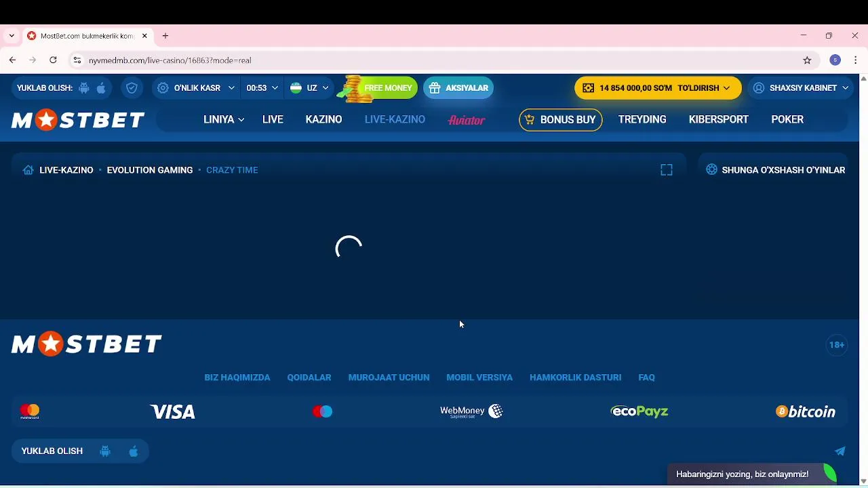This screenshot has height=488, width=868.
Task: Open the KAZINO section
Action: point(323,119)
